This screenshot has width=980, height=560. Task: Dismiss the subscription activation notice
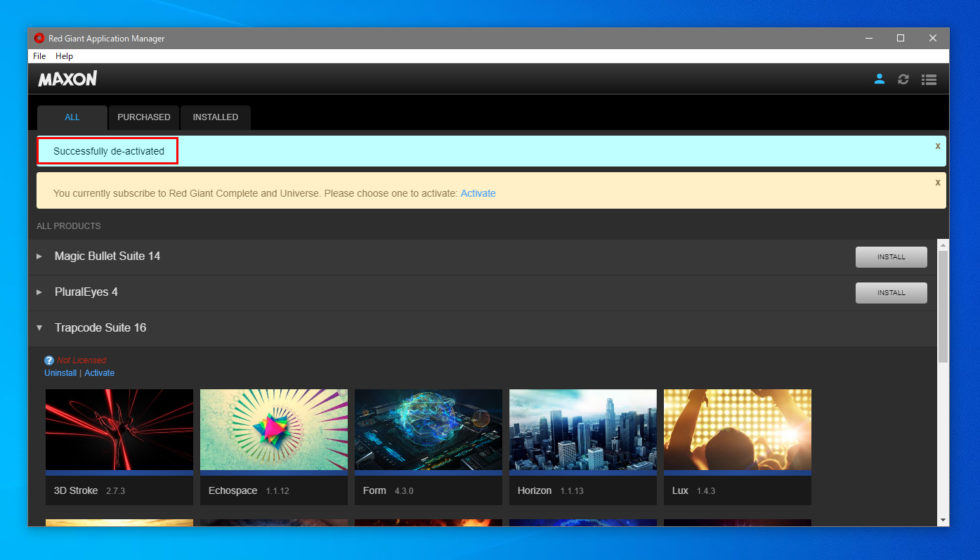click(x=938, y=182)
